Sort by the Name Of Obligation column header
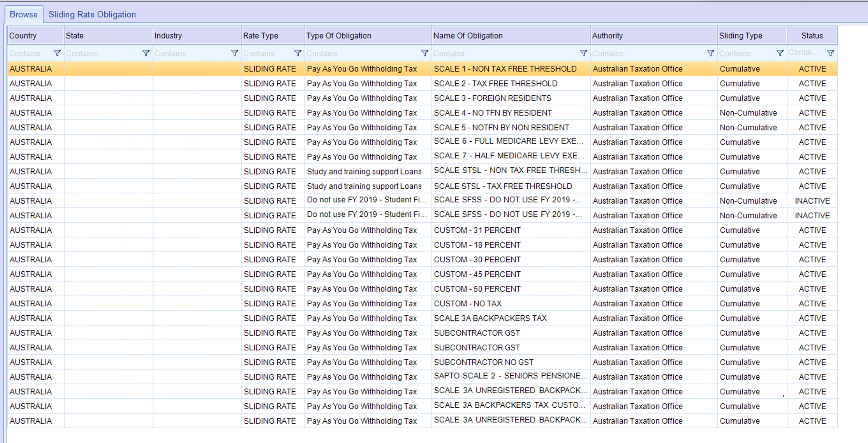 coord(468,36)
